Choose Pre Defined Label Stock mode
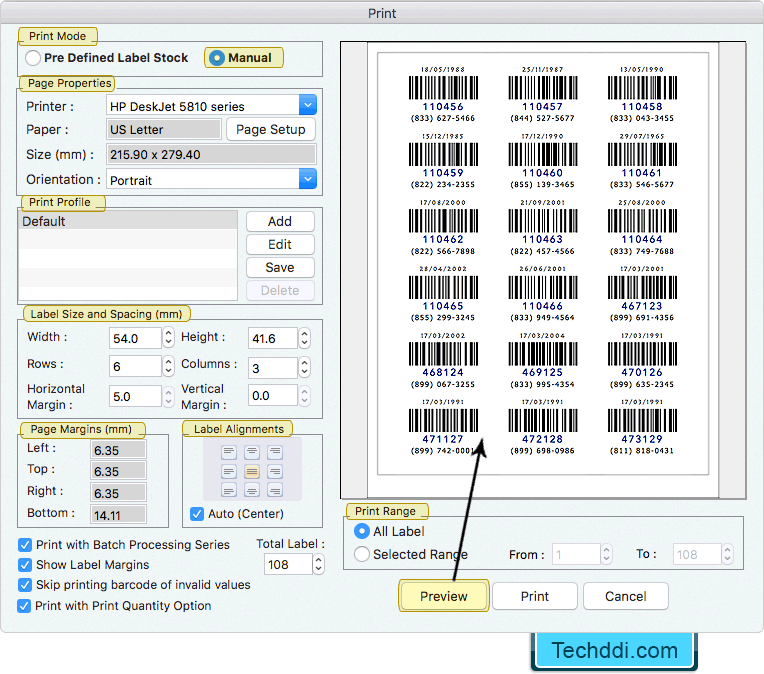The width and height of the screenshot is (764, 674). (x=33, y=58)
